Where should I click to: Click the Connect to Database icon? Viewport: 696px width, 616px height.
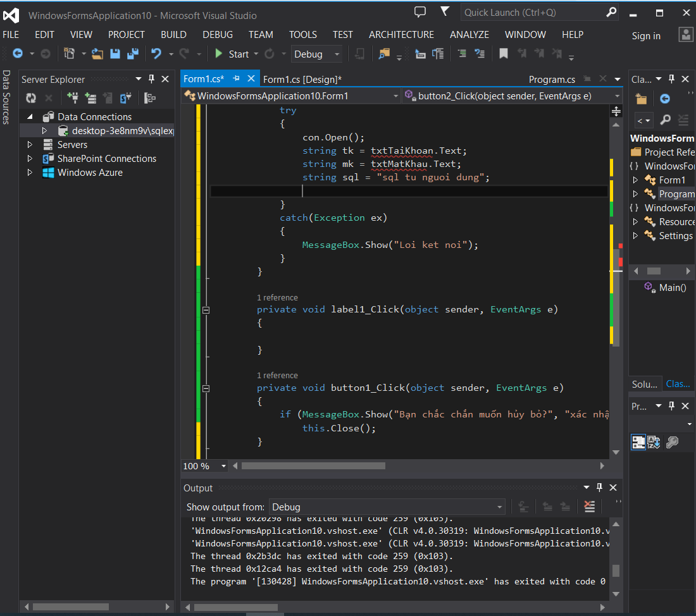coord(73,98)
